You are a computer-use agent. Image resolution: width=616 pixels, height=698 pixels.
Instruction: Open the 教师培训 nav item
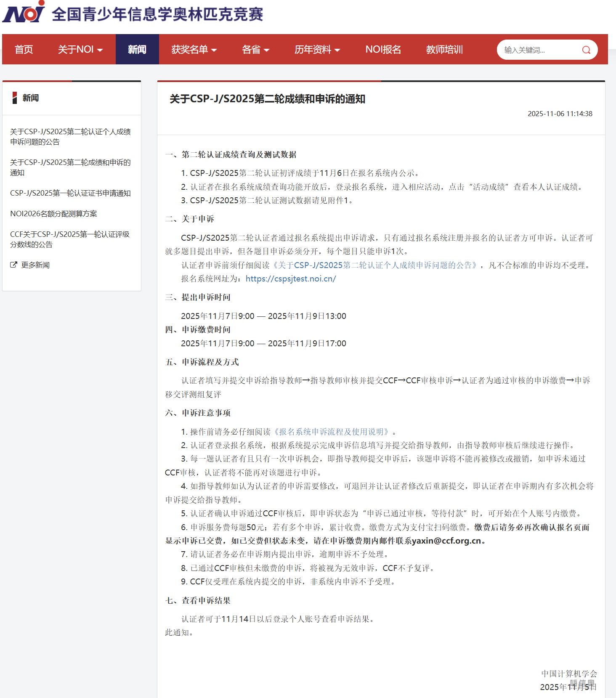444,49
